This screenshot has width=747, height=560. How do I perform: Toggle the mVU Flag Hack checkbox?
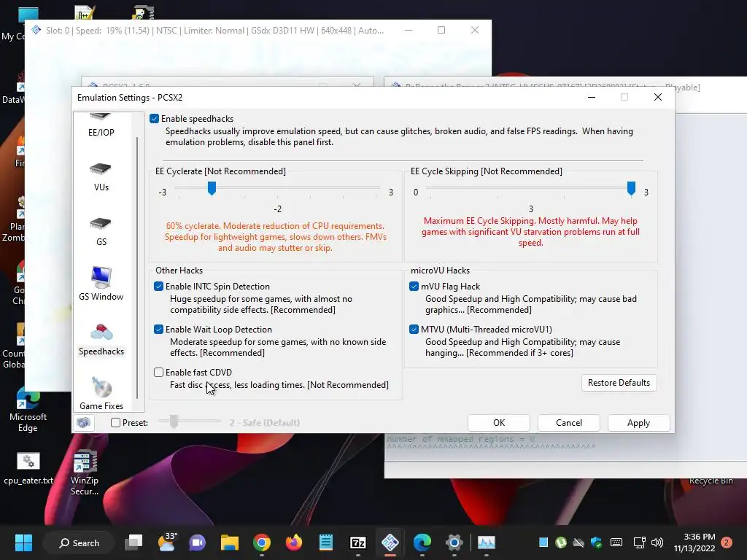[x=414, y=286]
